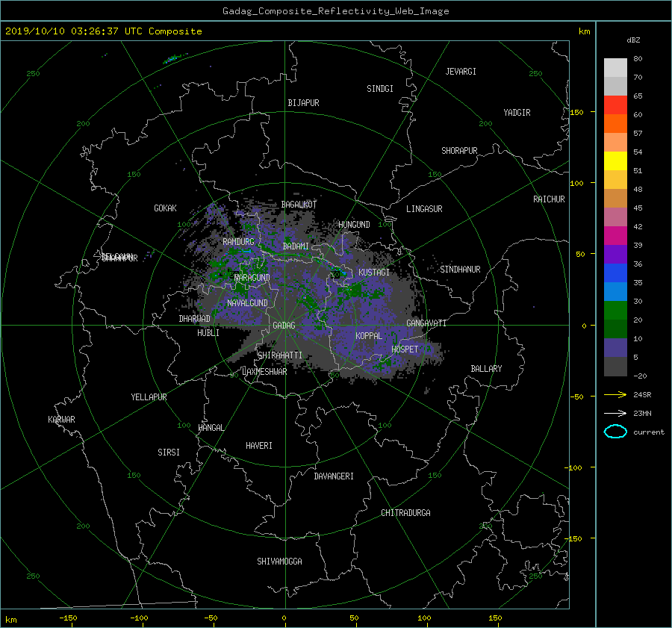Screen dimensions: 672x628
Task: Select the purple 36–39 dBZ legend swatch
Action: 615,254
